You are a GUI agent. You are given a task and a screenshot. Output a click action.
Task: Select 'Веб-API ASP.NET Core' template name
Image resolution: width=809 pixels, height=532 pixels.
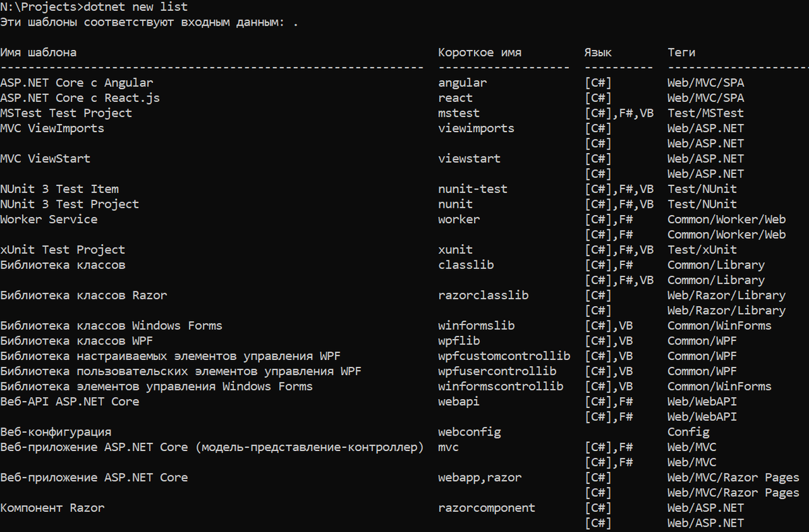pyautogui.click(x=69, y=401)
